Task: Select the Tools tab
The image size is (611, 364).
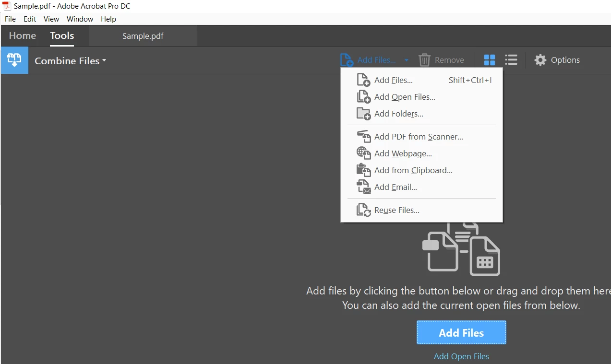Action: (62, 35)
